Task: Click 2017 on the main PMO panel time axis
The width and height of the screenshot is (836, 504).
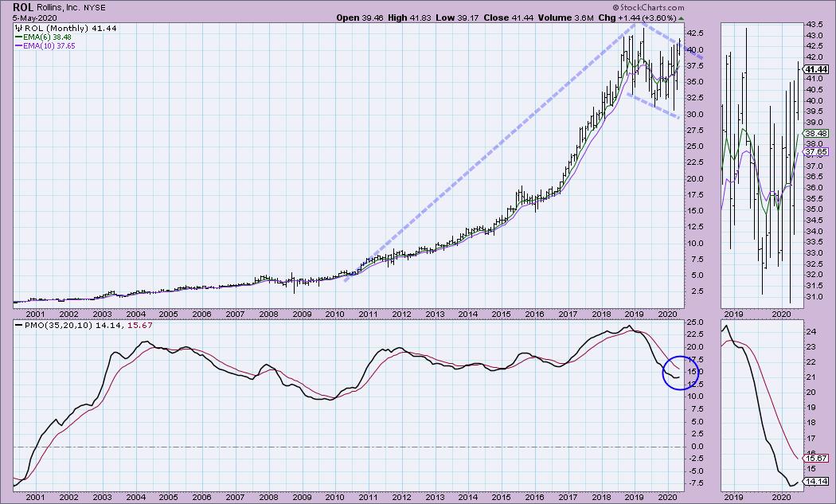Action: click(x=568, y=497)
